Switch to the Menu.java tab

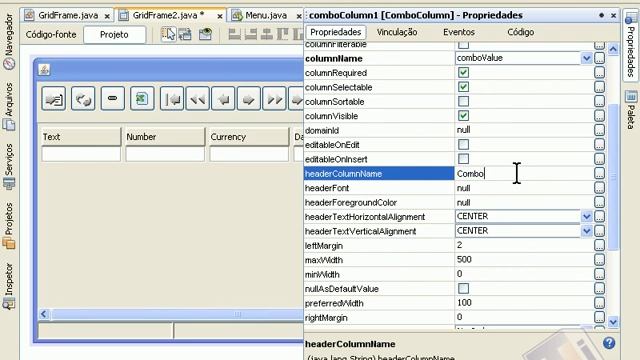[265, 16]
